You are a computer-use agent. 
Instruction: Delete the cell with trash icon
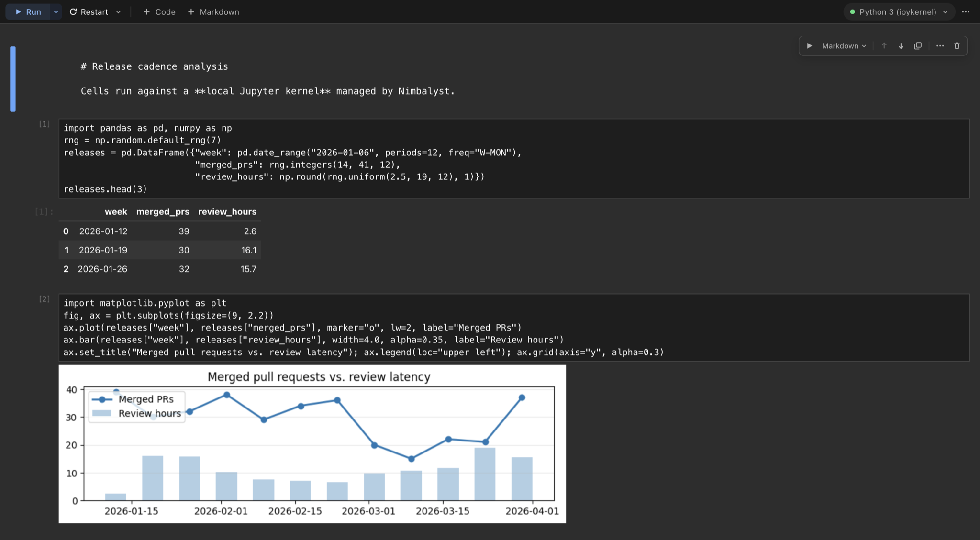(x=957, y=46)
